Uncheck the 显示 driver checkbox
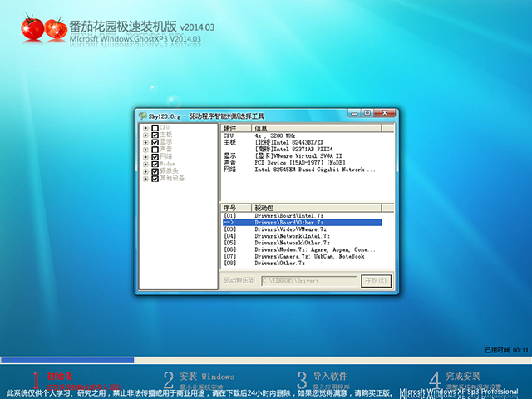The image size is (532, 399). click(155, 142)
